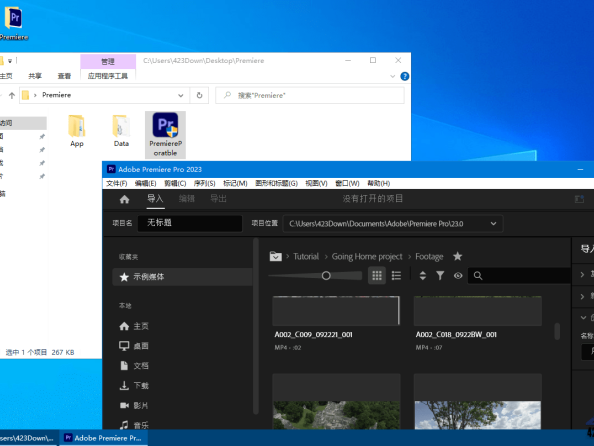Navigate to Going Home project breadcrumb
Viewport: 594px width, 446px height.
click(367, 257)
